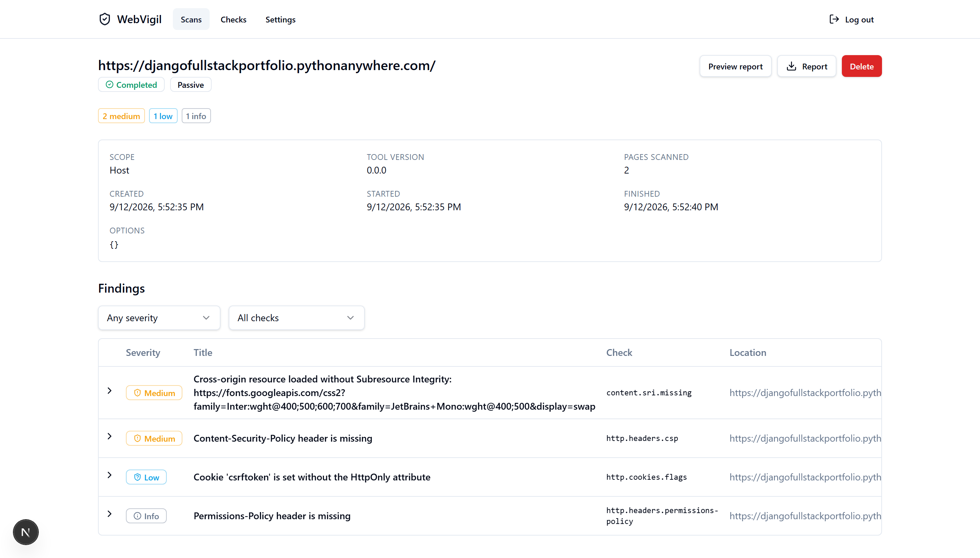Click the Title column header
The height and width of the screenshot is (558, 980).
click(203, 352)
